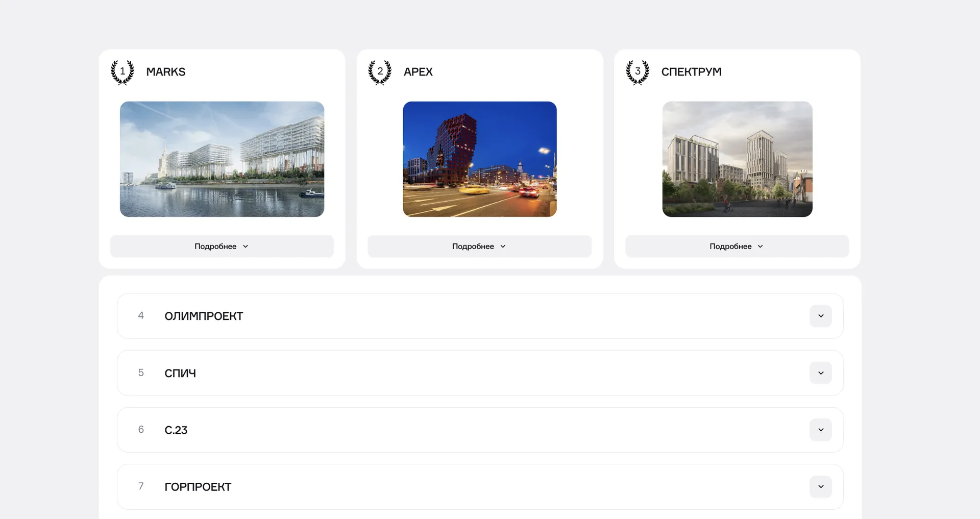
Task: Click the nighttime cityscape photo under APEX
Action: click(x=479, y=159)
